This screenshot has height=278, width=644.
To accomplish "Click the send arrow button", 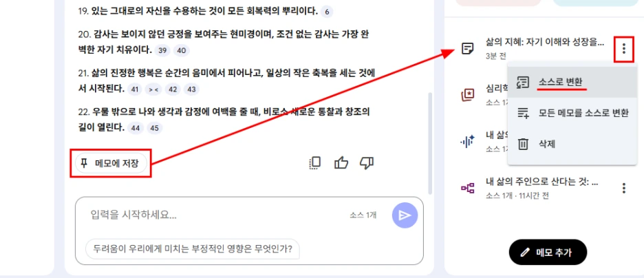I will 405,215.
